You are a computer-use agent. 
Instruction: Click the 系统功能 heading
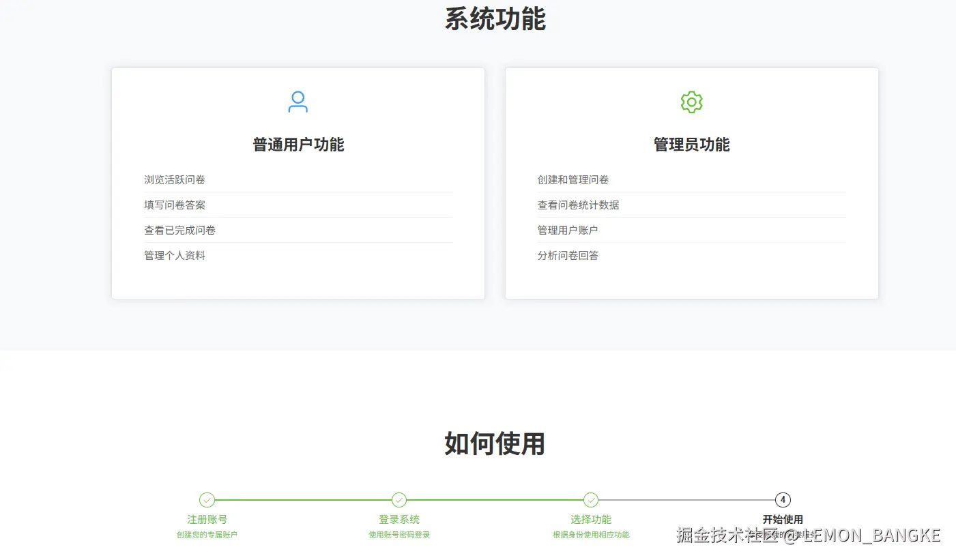coord(495,18)
